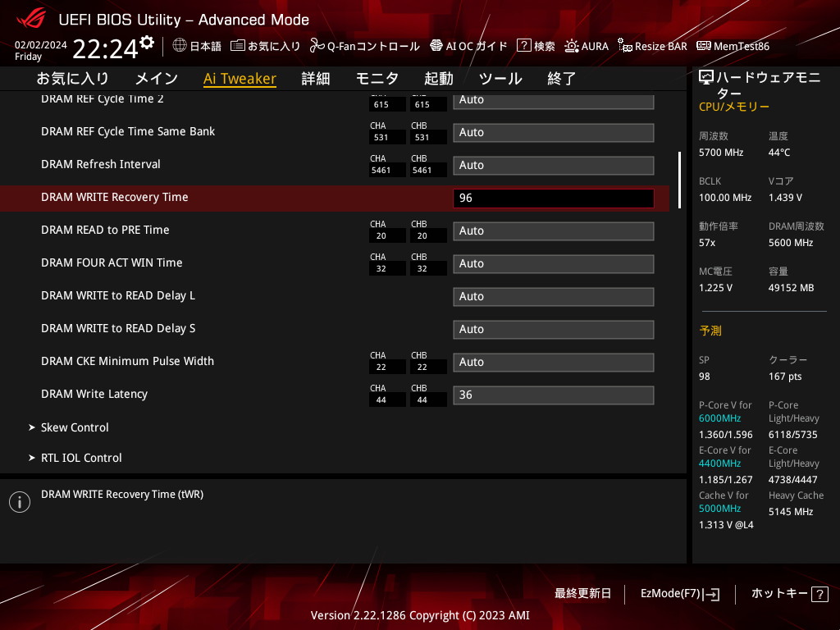This screenshot has height=630, width=840.
Task: Switch to the モニタ tab
Action: 377,79
